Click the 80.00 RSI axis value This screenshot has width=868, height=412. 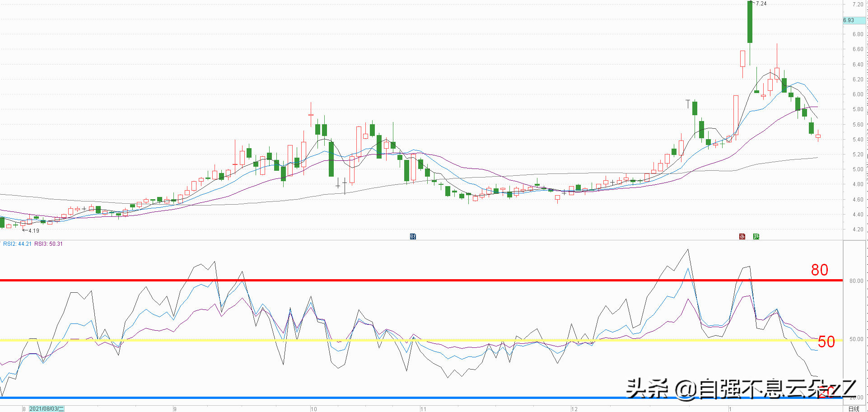point(856,281)
